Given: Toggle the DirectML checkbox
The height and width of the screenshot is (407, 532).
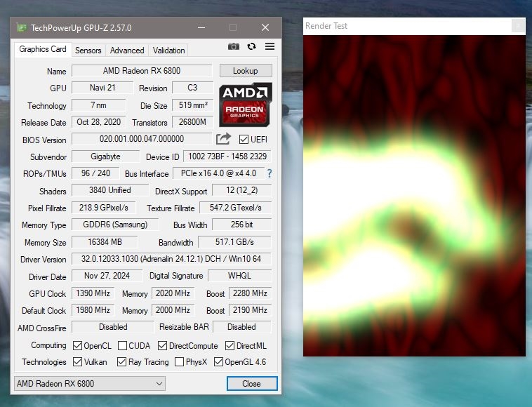Looking at the screenshot, I should click(230, 346).
